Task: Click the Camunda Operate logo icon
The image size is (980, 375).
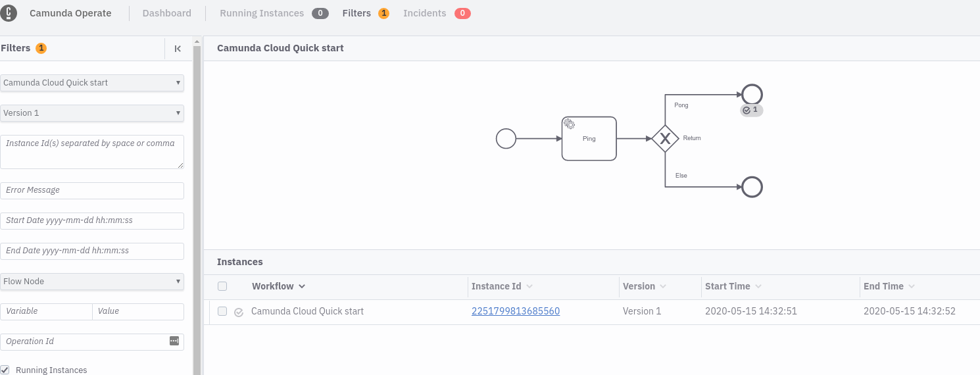Action: (9, 13)
